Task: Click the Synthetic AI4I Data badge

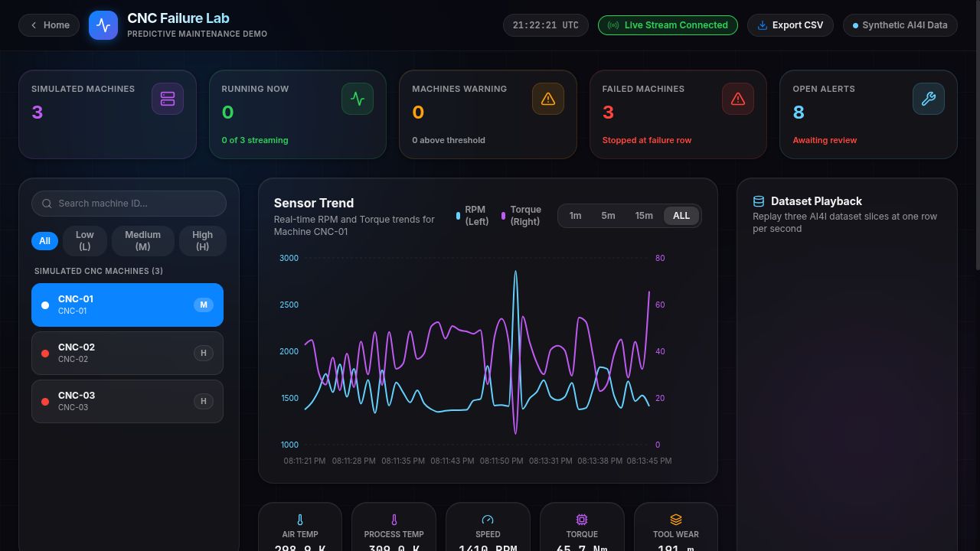Action: [900, 25]
